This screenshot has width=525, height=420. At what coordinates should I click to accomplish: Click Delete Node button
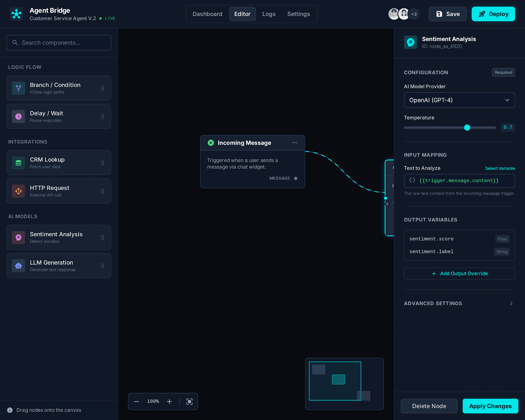429,406
